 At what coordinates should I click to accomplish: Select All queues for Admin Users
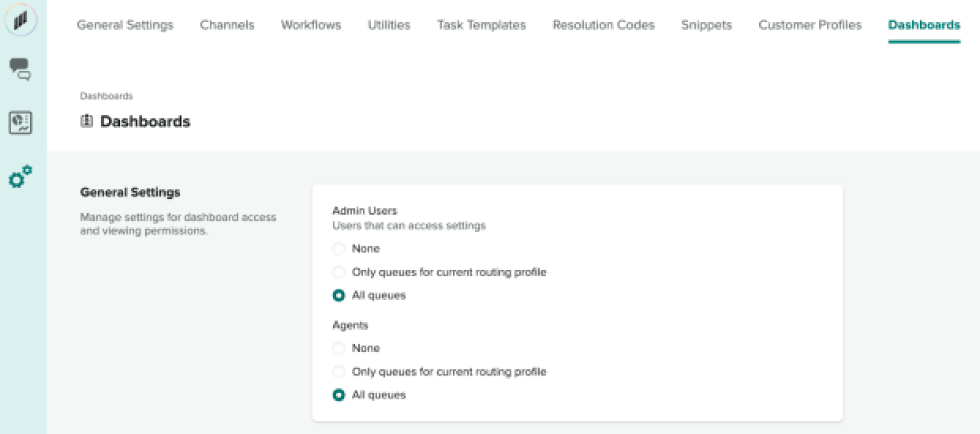339,296
